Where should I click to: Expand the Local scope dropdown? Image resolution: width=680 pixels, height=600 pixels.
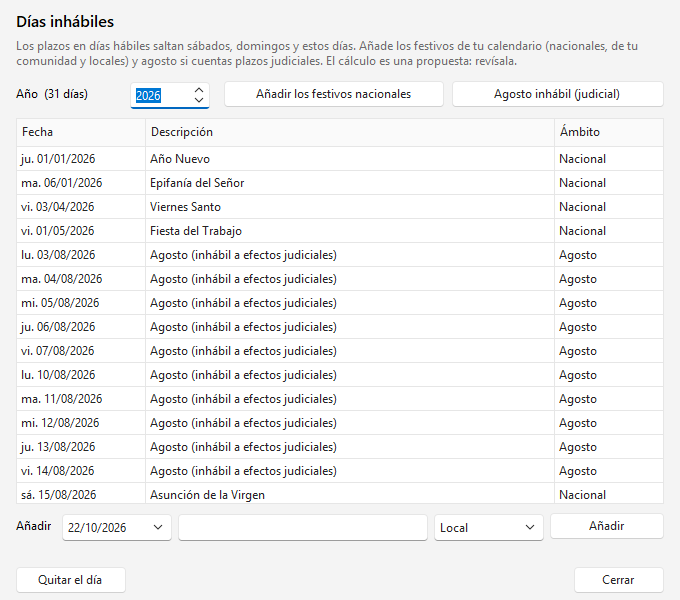coord(489,527)
